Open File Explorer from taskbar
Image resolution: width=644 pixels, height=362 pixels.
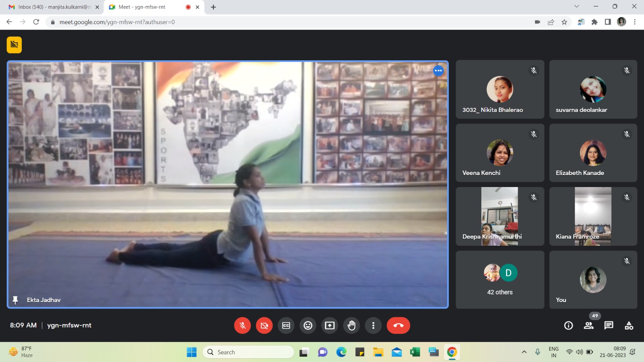[x=378, y=352]
